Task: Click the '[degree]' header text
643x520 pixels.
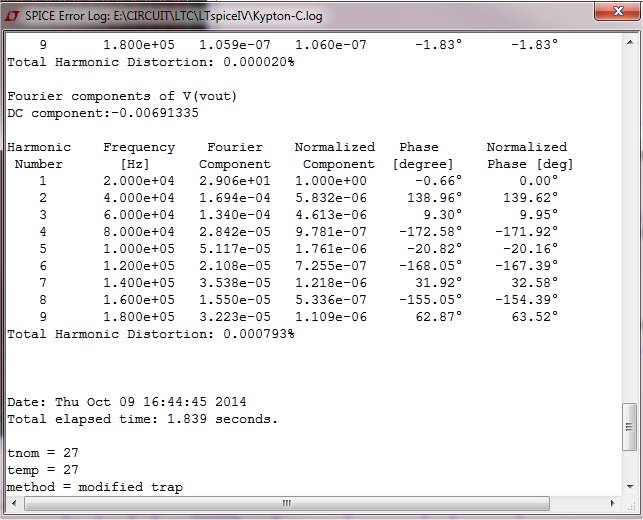Action: (423, 164)
